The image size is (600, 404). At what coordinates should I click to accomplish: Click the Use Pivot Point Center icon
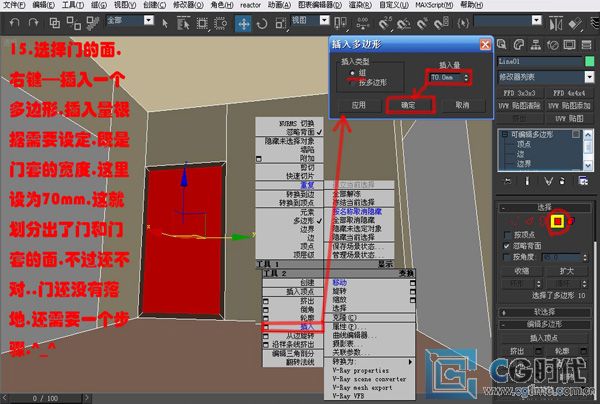[341, 23]
